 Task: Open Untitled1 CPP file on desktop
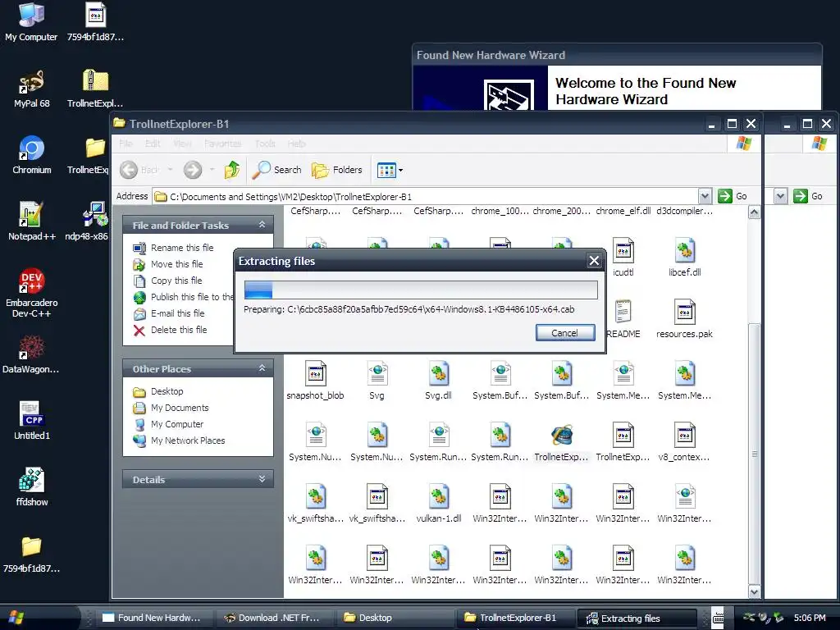pyautogui.click(x=32, y=421)
